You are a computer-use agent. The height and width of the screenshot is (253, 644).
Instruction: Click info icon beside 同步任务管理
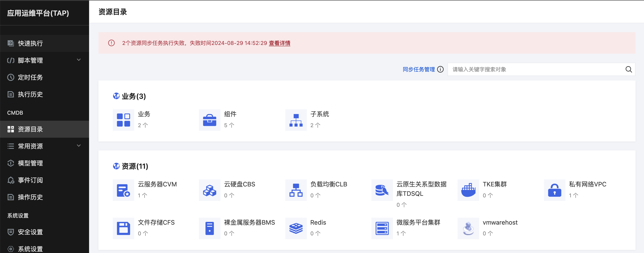(x=441, y=70)
